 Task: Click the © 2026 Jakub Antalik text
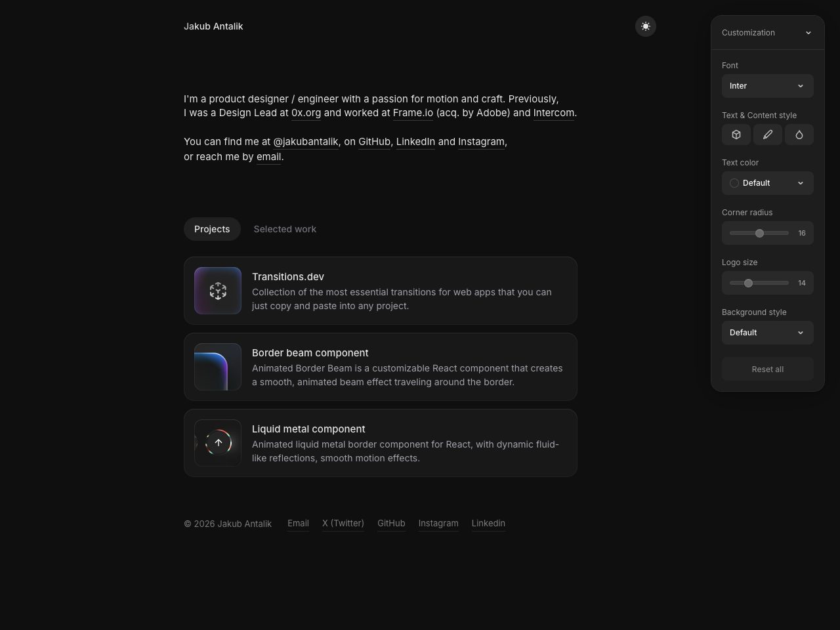228,524
